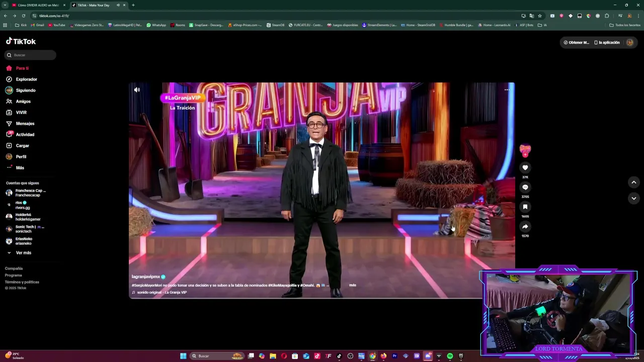Screen dimensions: 644x362
Task: Go back in browser history
Action: tap(6, 16)
